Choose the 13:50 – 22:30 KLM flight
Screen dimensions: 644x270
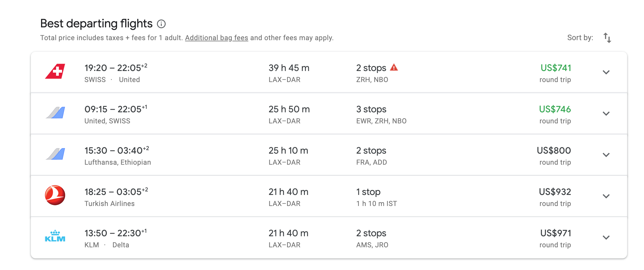point(115,233)
